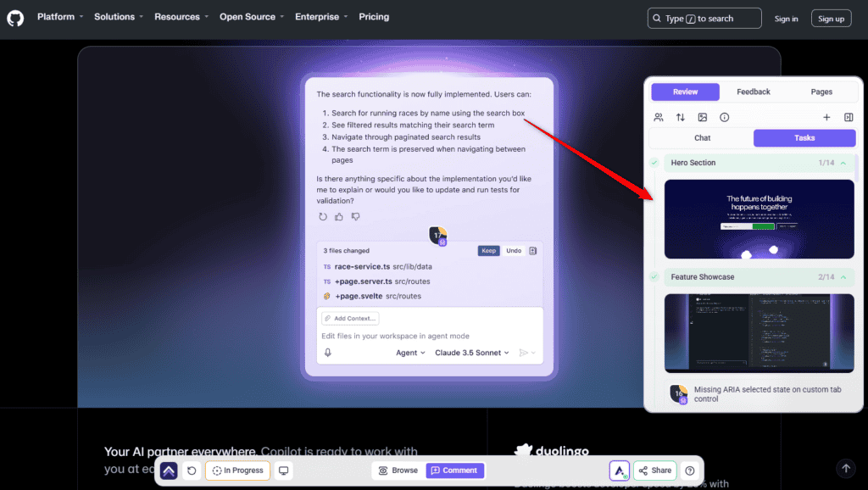Image resolution: width=868 pixels, height=490 pixels.
Task: Collapse the Hero Section chevron
Action: pyautogui.click(x=843, y=163)
